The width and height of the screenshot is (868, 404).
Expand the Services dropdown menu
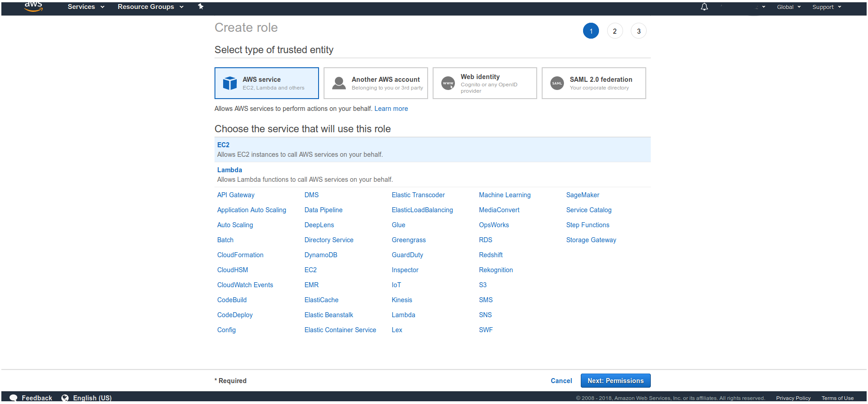[x=86, y=7]
